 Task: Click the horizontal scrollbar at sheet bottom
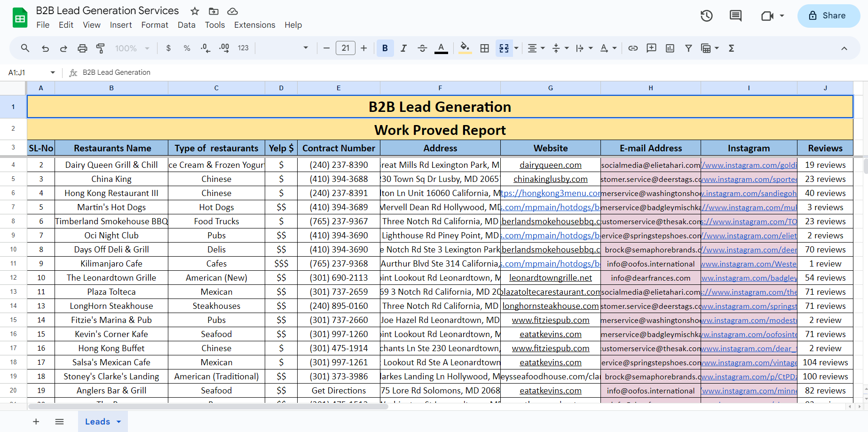208,407
